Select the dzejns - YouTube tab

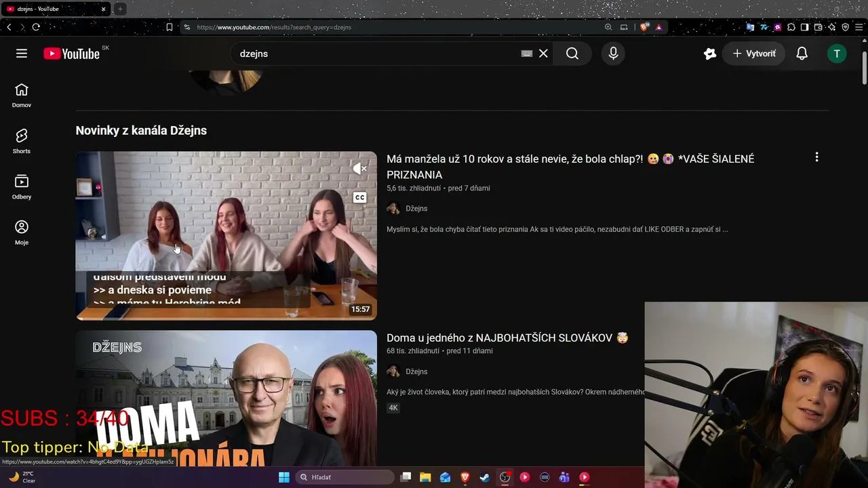click(x=56, y=9)
